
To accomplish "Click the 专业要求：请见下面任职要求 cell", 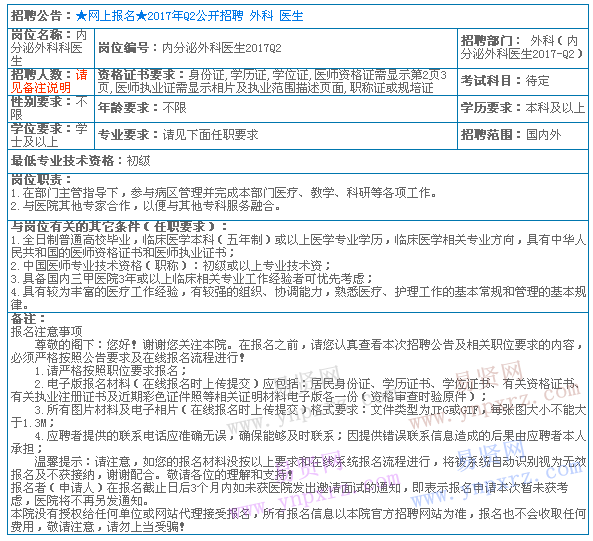I will tap(276, 135).
